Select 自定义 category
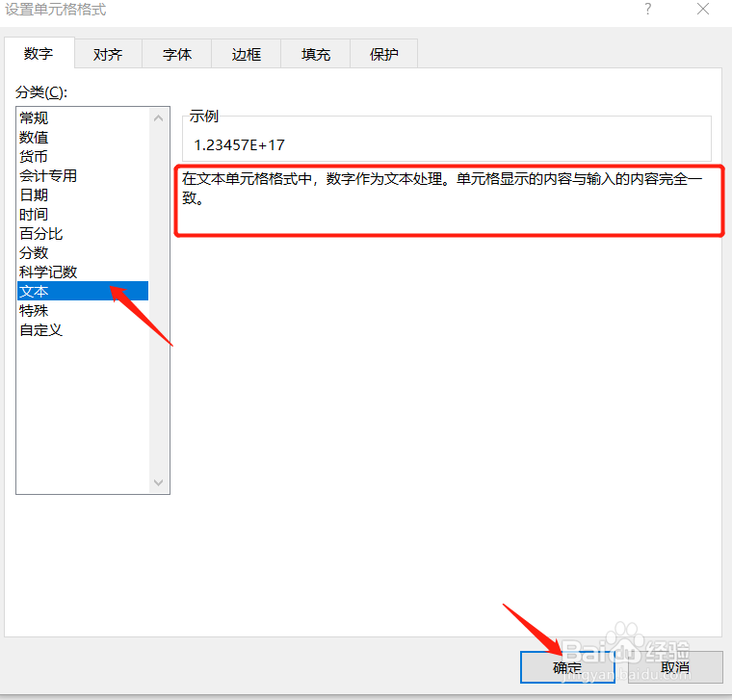 [x=83, y=330]
